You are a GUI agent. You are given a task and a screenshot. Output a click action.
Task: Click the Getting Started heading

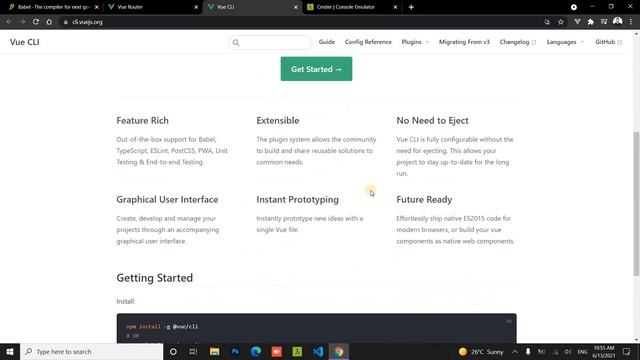[x=155, y=278]
